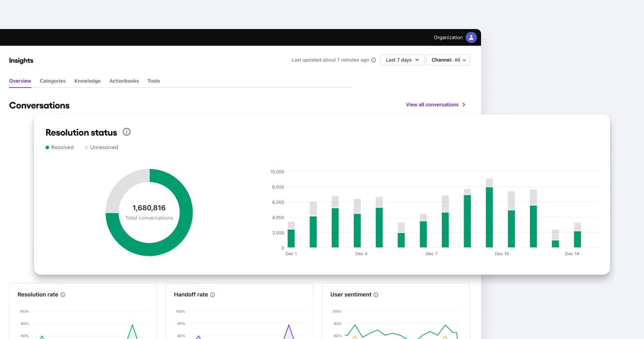Open the Last 7 days dropdown
The width and height of the screenshot is (644, 339).
pos(402,60)
